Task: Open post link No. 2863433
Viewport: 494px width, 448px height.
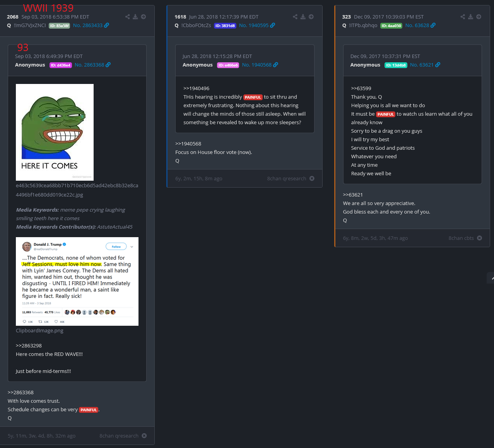Action: tap(91, 25)
